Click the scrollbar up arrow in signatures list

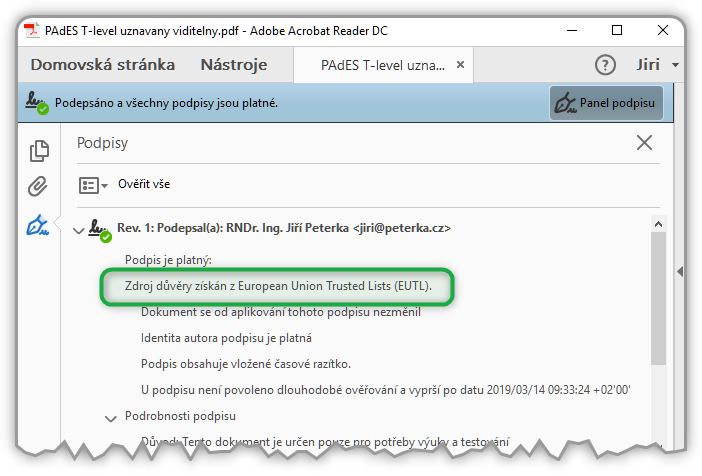coord(658,224)
